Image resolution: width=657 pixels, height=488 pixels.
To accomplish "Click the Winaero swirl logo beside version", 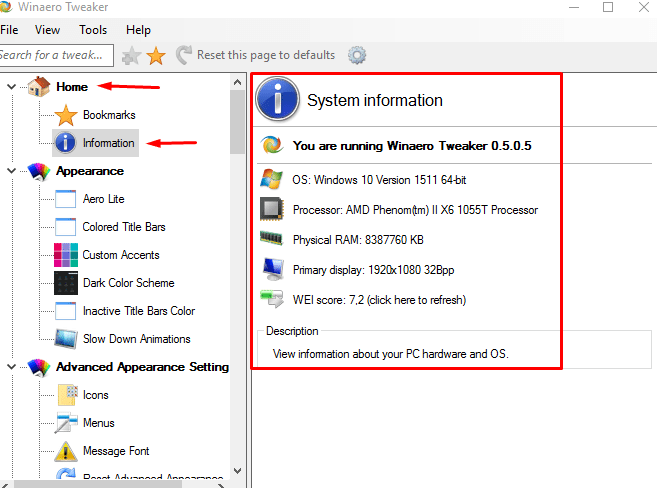I will click(272, 145).
